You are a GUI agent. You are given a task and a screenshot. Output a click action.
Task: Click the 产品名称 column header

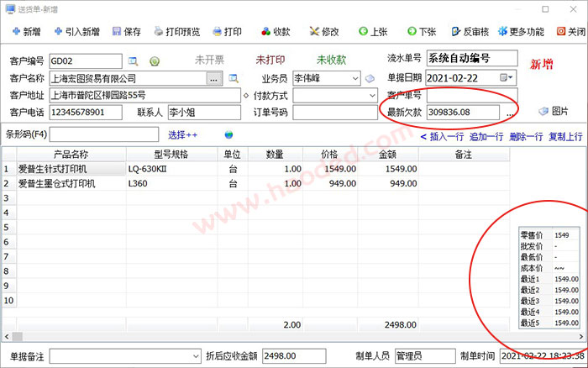click(71, 155)
